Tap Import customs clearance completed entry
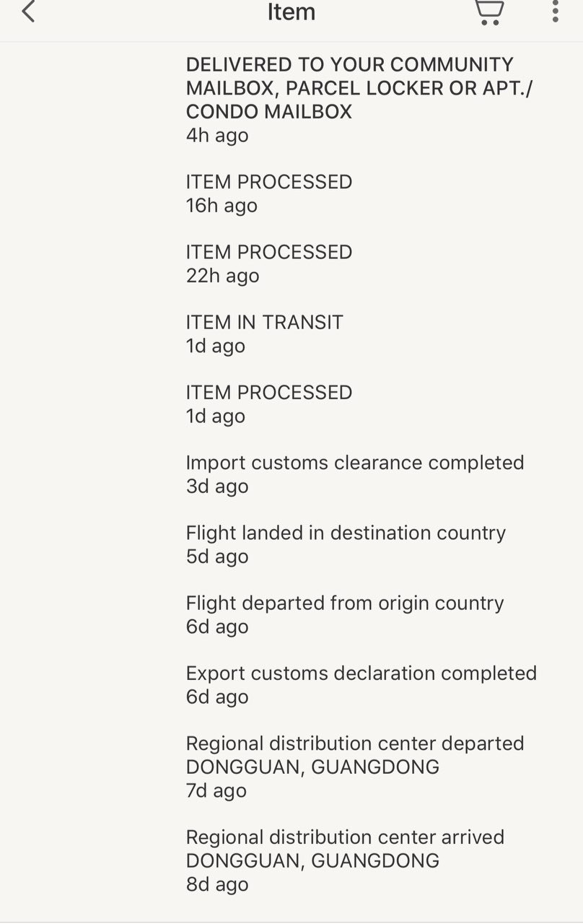The width and height of the screenshot is (583, 924). point(354,462)
